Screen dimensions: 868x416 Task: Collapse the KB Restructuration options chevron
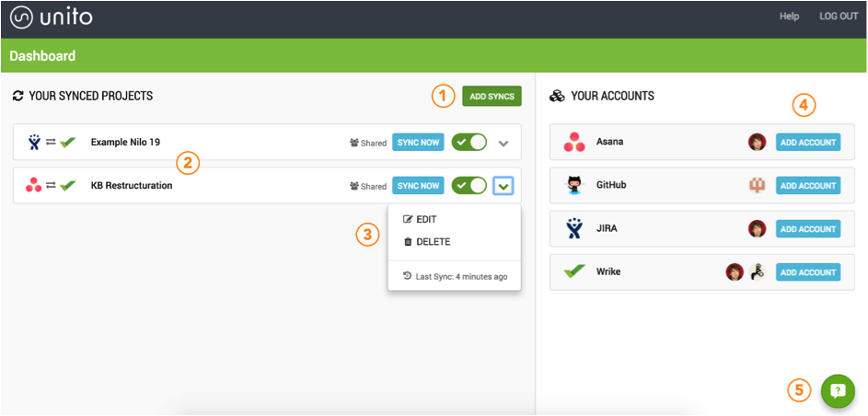tap(503, 186)
